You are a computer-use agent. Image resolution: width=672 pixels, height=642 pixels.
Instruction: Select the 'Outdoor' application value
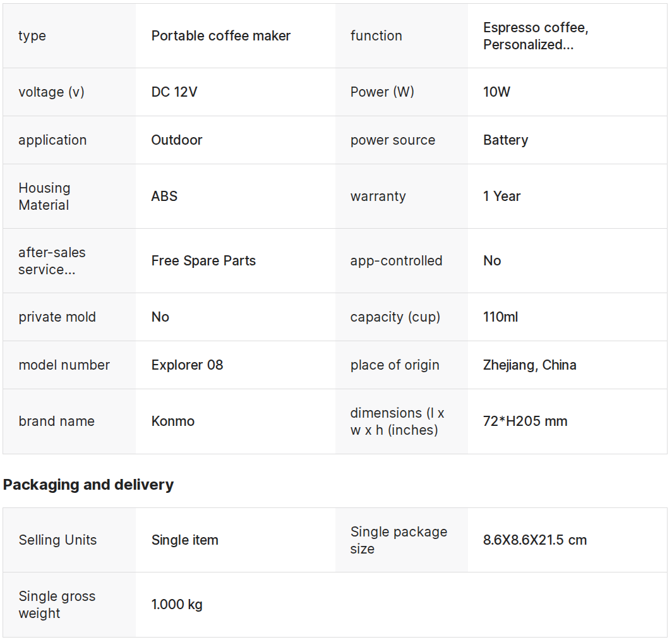click(177, 140)
